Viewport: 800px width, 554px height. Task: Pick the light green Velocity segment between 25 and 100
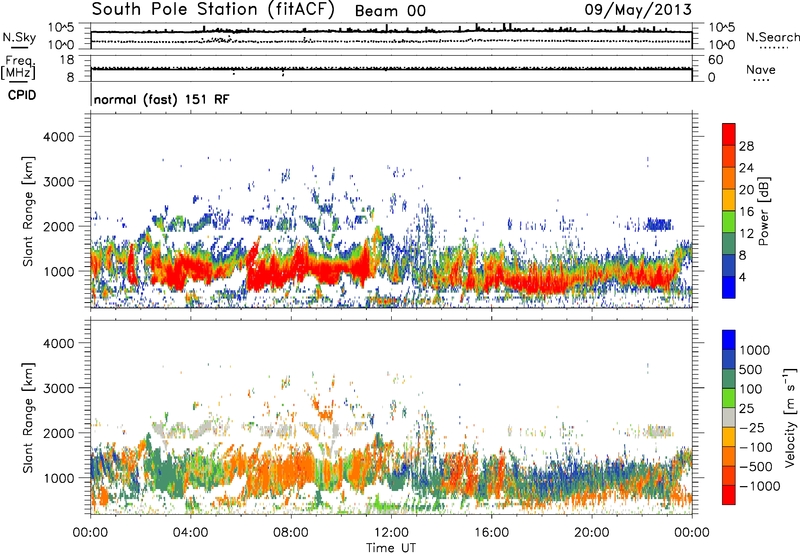[729, 398]
